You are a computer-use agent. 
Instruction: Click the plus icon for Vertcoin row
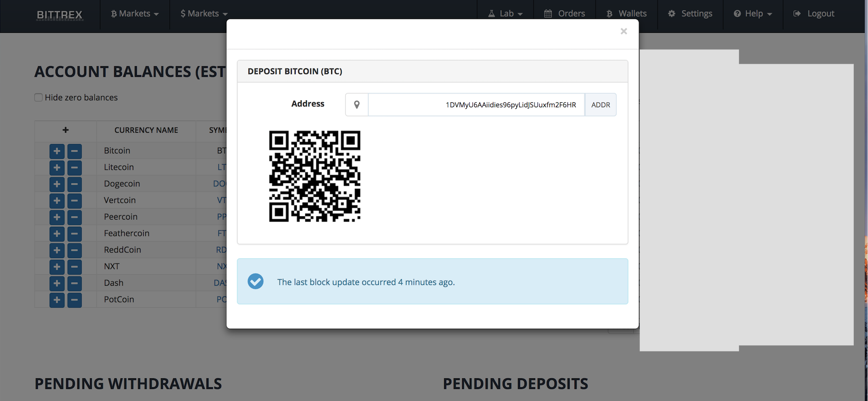(57, 201)
